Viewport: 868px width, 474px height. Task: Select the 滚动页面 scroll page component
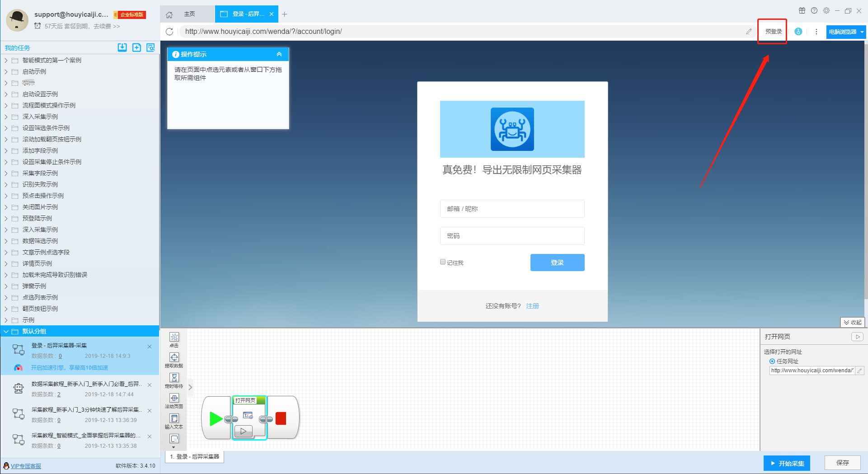pyautogui.click(x=174, y=401)
